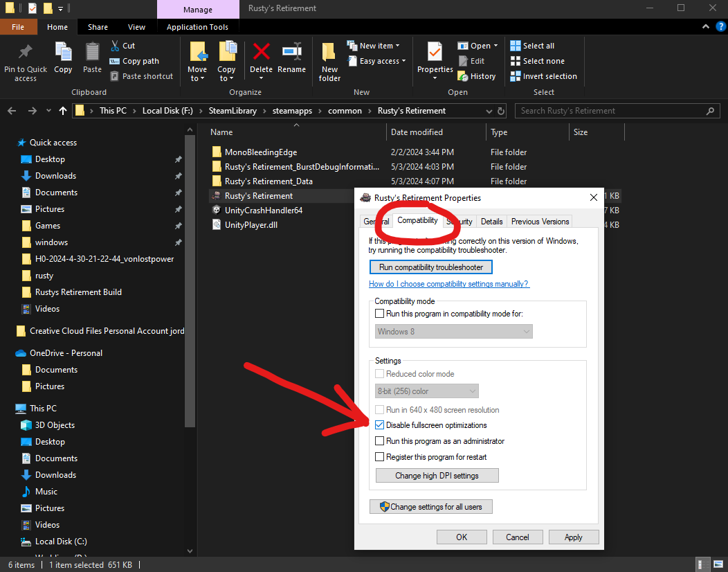Check Register this program for restart
This screenshot has width=728, height=572.
pos(379,457)
